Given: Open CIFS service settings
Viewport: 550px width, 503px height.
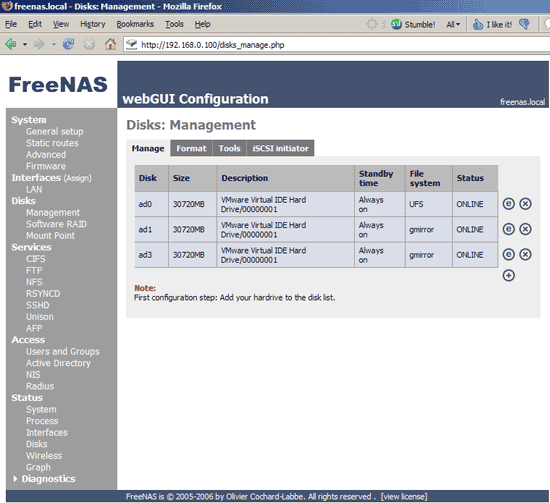Looking at the screenshot, I should point(35,259).
